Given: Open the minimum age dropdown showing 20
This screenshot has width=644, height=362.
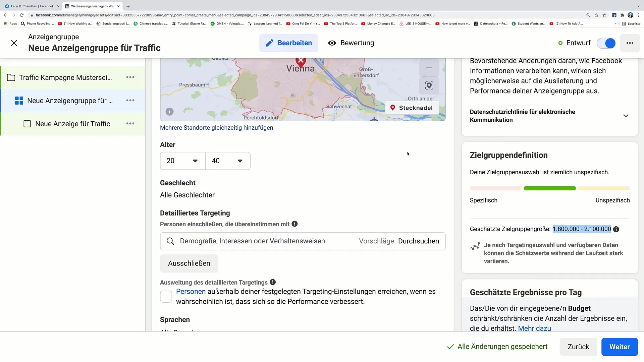Looking at the screenshot, I should [183, 161].
